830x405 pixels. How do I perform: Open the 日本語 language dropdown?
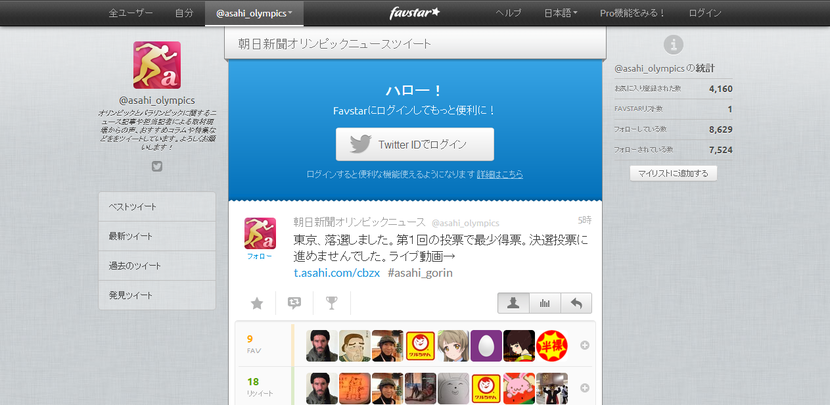tap(561, 13)
